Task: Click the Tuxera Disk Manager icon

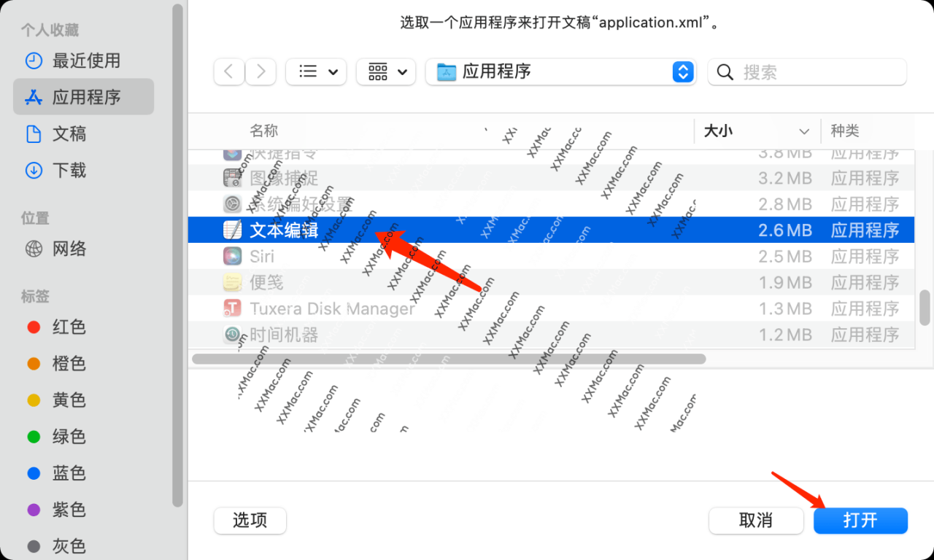Action: coord(232,308)
